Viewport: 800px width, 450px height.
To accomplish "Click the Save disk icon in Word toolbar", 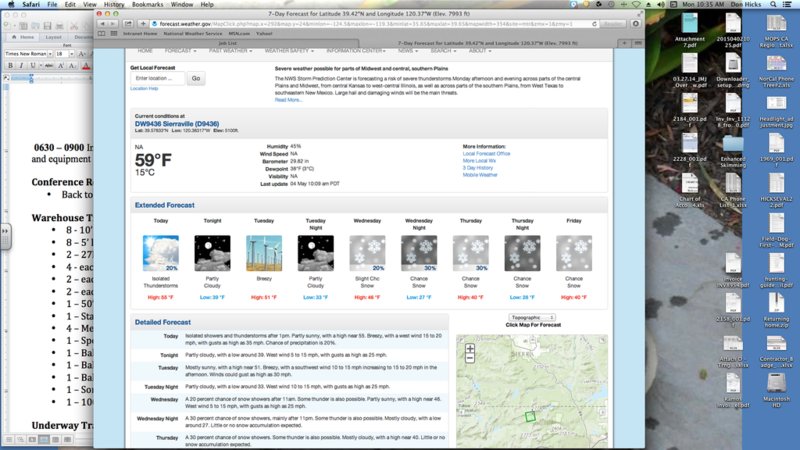I will tap(47, 26).
